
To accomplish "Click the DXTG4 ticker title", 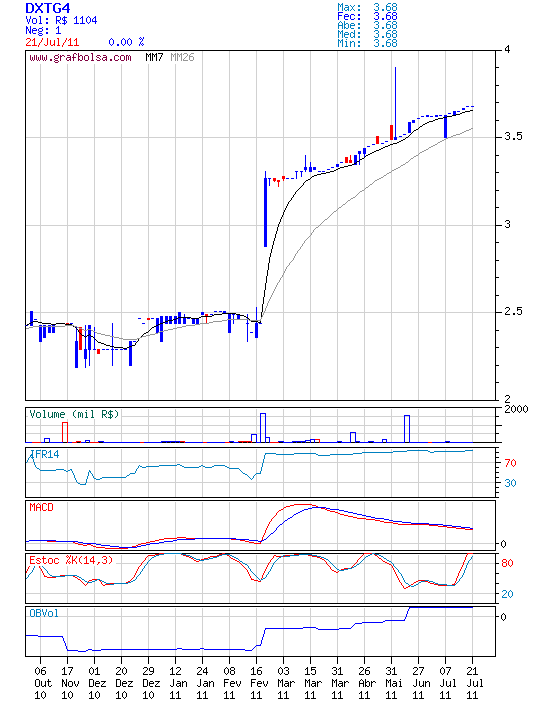I will [x=48, y=8].
